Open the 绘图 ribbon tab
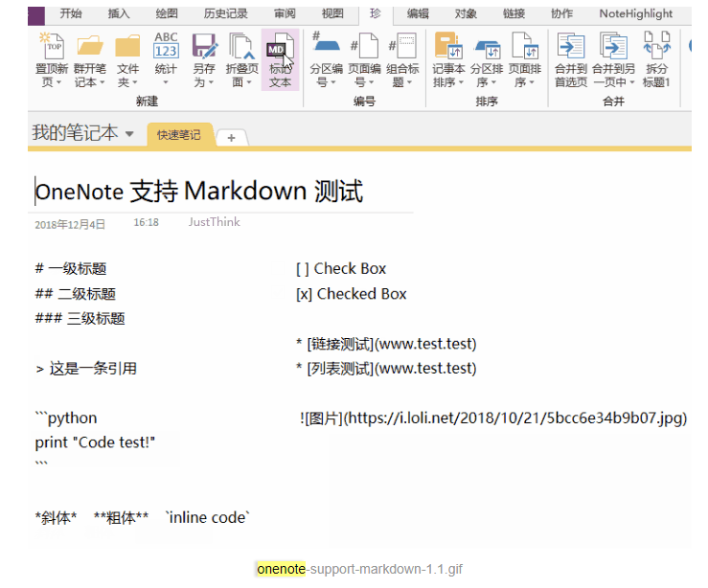Viewport: 708px width, 588px height. [x=167, y=13]
